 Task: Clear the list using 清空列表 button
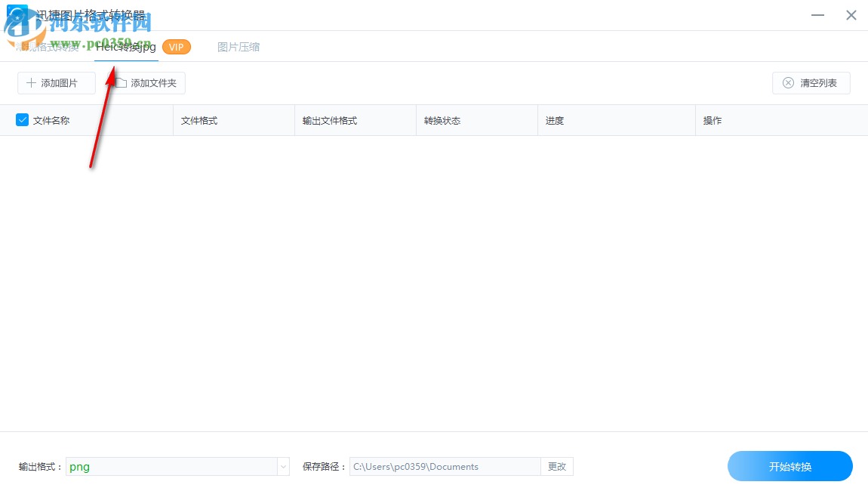tap(811, 83)
